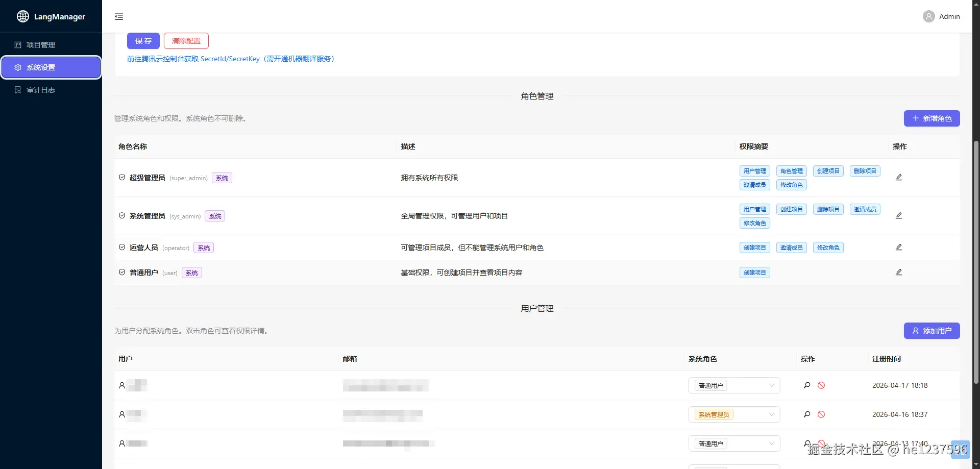Open 项目管理 in the sidebar
Screen dimensions: 980x469
(51, 45)
